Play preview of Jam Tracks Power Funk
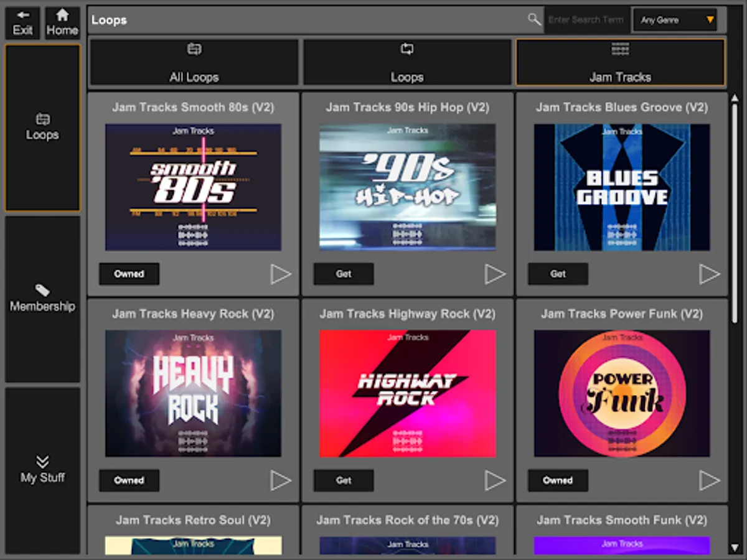Screen dimensions: 747x560 pyautogui.click(x=710, y=480)
